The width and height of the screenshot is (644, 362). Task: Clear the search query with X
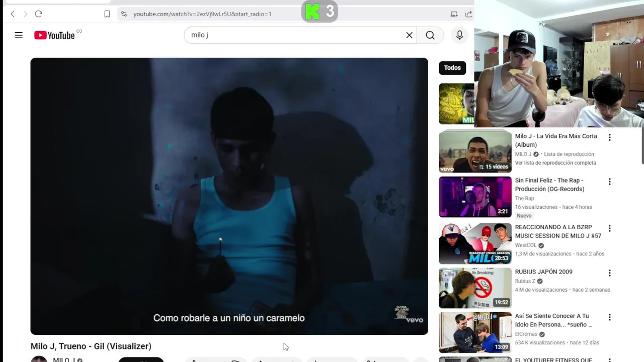coord(409,35)
